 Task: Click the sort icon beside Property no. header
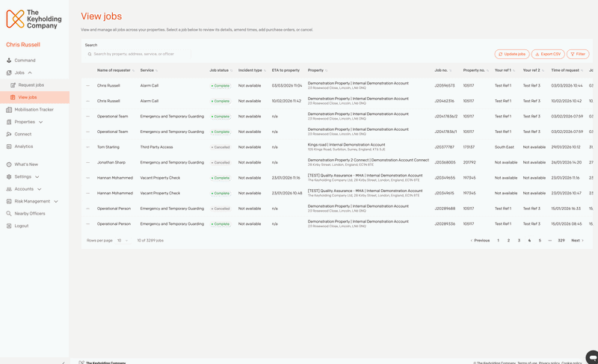click(x=488, y=70)
